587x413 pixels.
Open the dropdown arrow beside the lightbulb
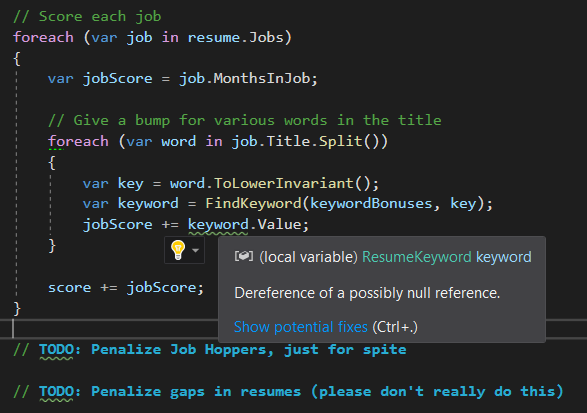click(195, 250)
